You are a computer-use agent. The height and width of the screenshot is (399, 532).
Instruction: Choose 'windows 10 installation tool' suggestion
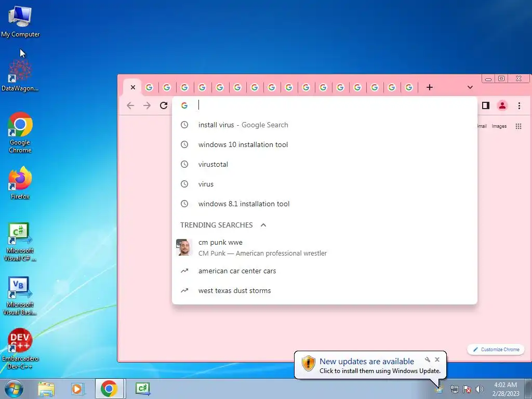tap(324, 144)
